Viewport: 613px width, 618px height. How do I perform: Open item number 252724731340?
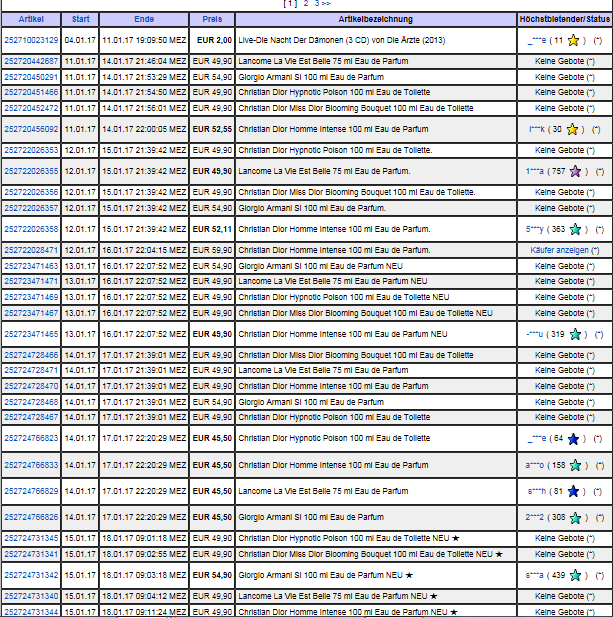31,596
